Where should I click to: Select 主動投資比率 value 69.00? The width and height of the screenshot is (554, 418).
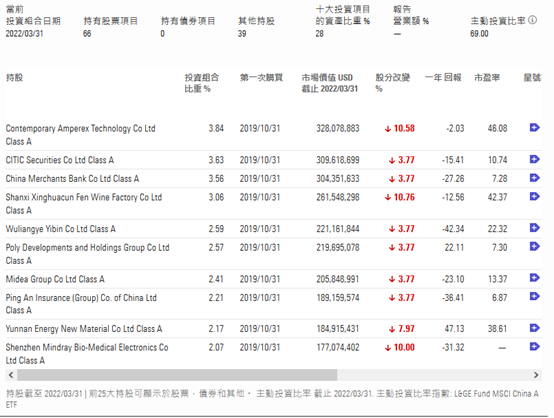pyautogui.click(x=479, y=34)
